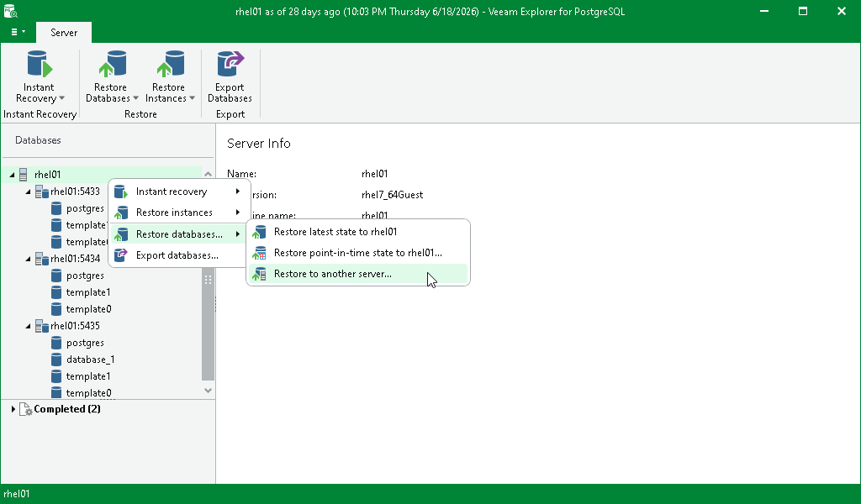Click the context menu Restore databases icon
Image resolution: width=861 pixels, height=504 pixels.
click(121, 234)
